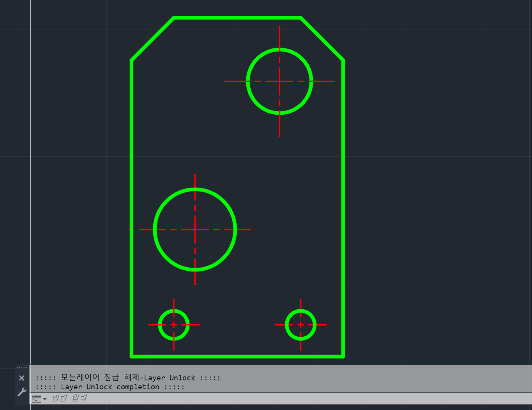Close the command line window
532x410 pixels.
22,378
